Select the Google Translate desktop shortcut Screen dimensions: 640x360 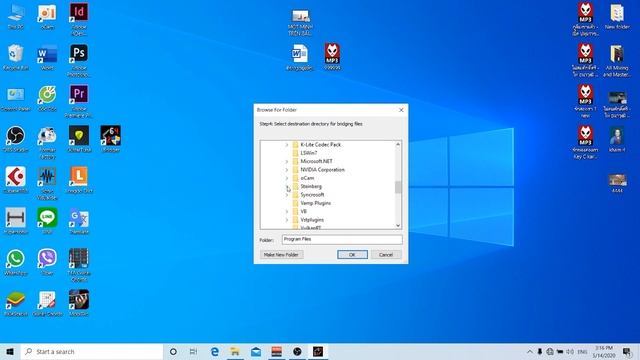(79, 221)
